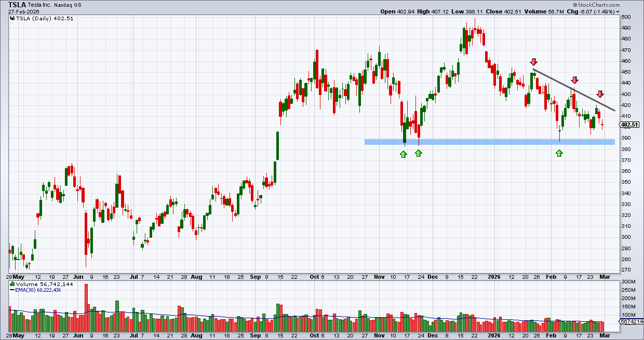The image size is (644, 340).
Task: Click the 290 price axis label
Action: (626, 248)
